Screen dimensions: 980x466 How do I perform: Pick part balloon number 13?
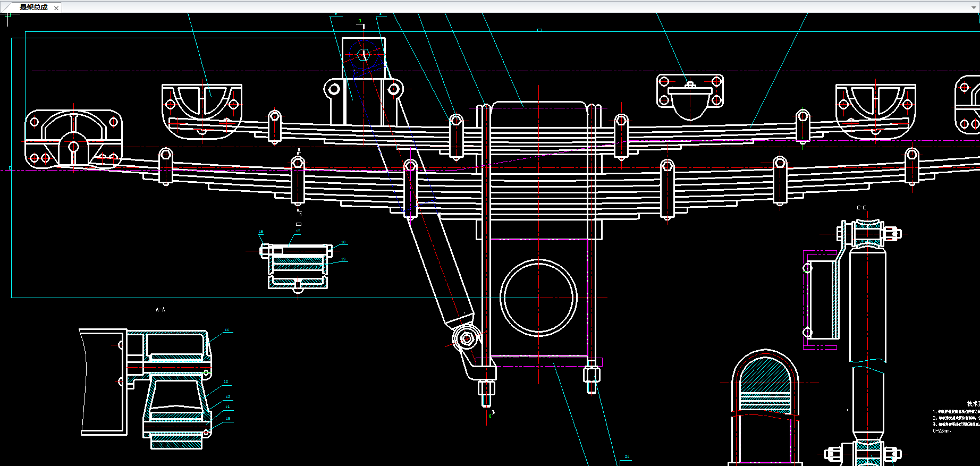click(x=228, y=397)
